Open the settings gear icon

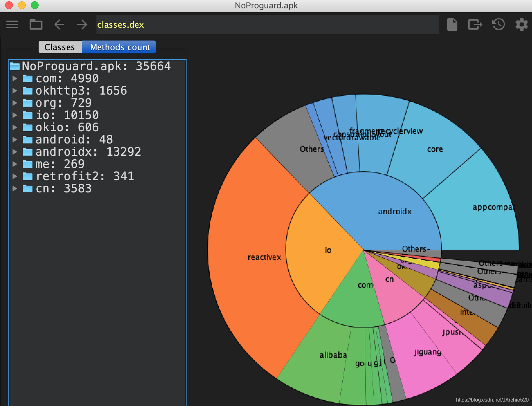pyautogui.click(x=522, y=24)
